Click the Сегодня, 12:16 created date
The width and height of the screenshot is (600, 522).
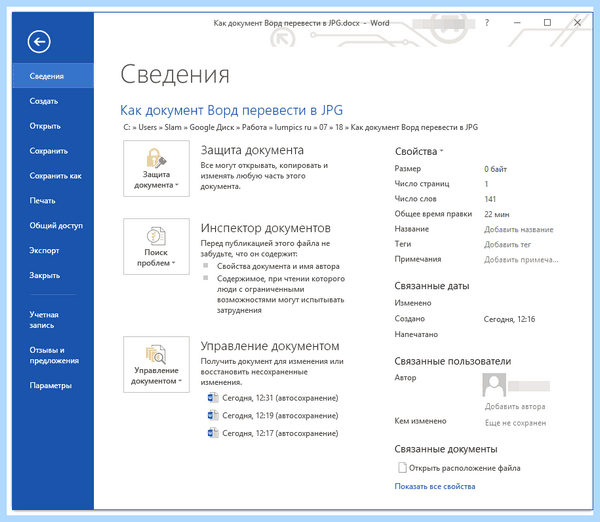[509, 319]
